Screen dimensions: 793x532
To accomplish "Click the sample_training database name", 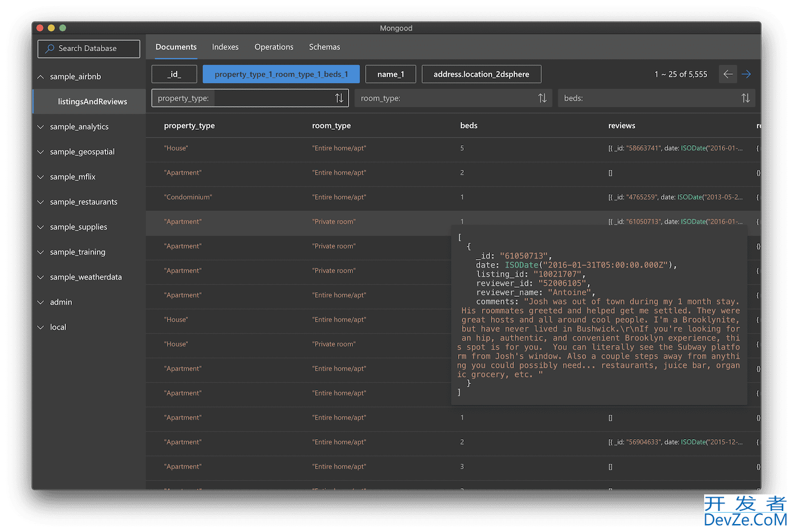I will click(x=77, y=252).
